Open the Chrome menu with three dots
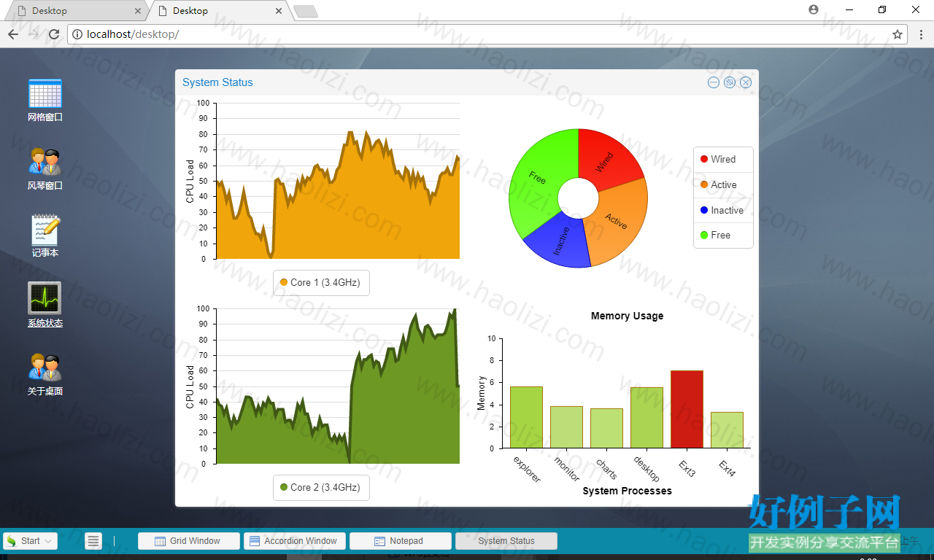Screen dimensions: 934x560 (x=921, y=34)
